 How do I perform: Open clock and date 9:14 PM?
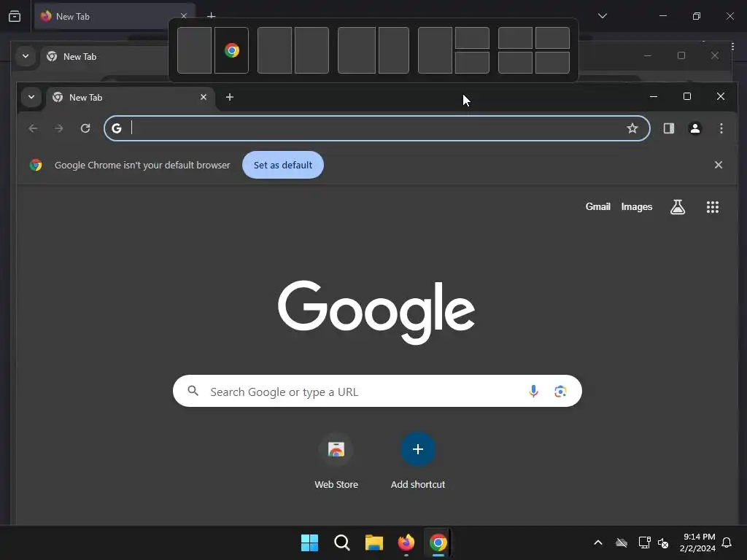(x=698, y=542)
